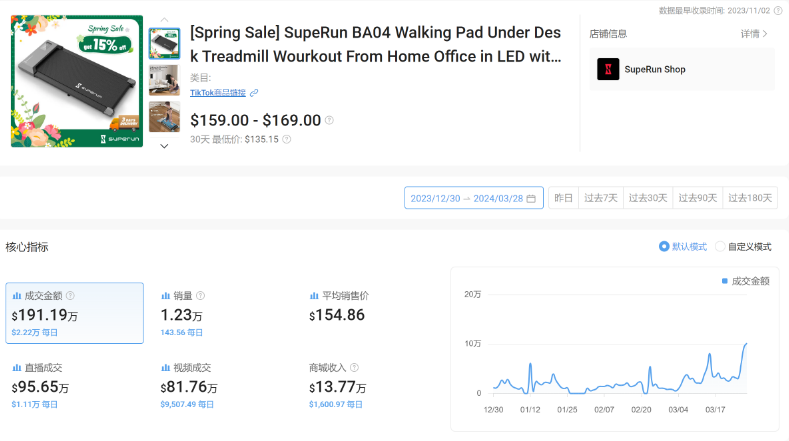Toggle the 成交金额 legend series in chart
This screenshot has height=441, width=789.
pos(745,281)
